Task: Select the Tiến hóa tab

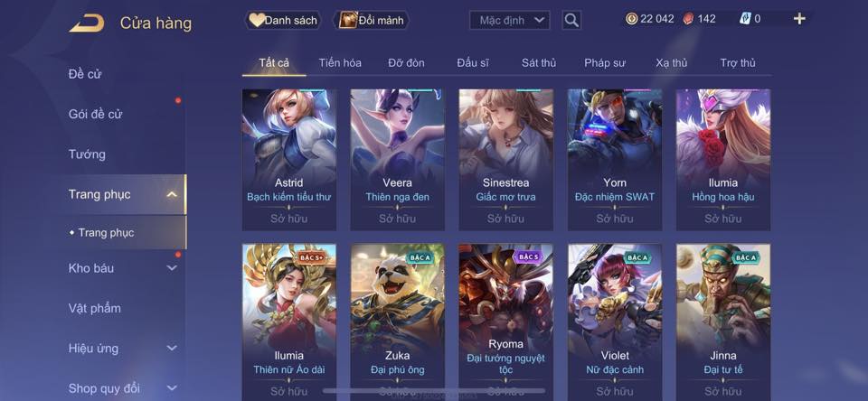Action: pyautogui.click(x=340, y=63)
